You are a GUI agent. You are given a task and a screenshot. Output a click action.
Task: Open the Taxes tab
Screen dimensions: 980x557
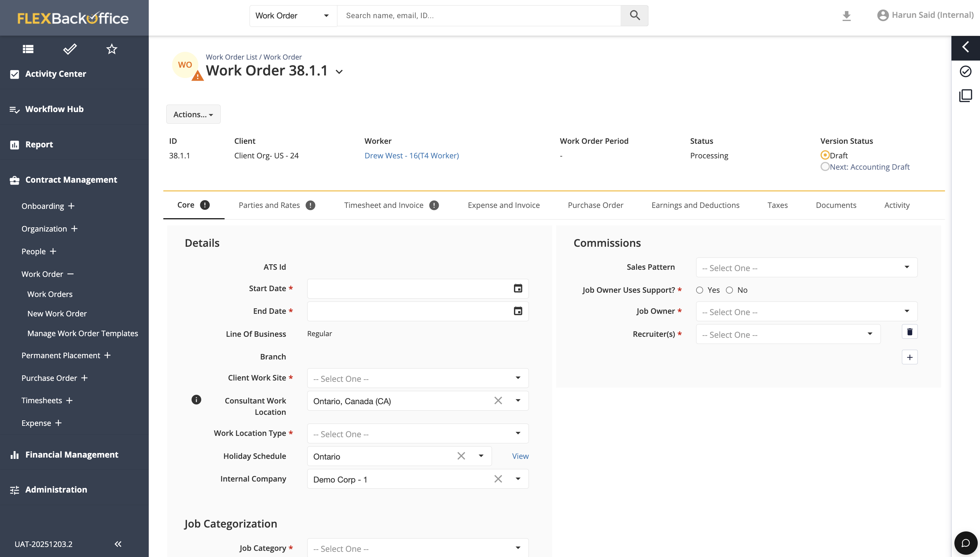[777, 205]
